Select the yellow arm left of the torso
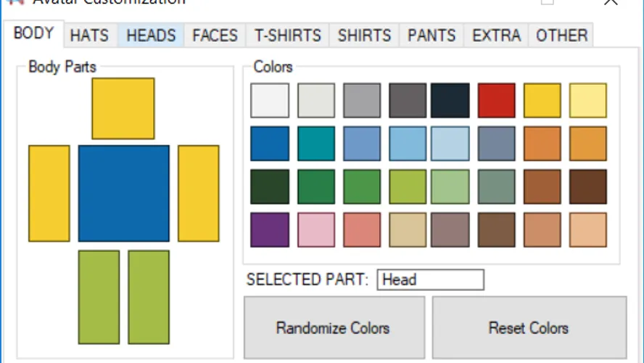Viewport: 644px width, 363px height. (x=49, y=193)
